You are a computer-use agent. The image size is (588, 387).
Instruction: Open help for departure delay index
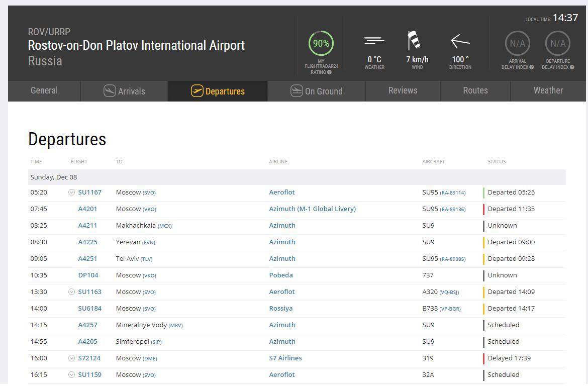(572, 67)
